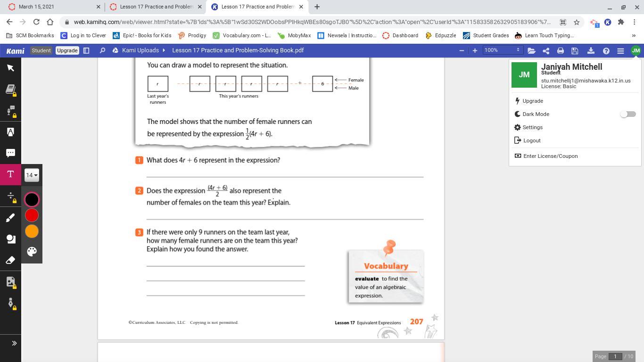The width and height of the screenshot is (644, 362).
Task: Click the Kami logo
Action: click(x=15, y=50)
